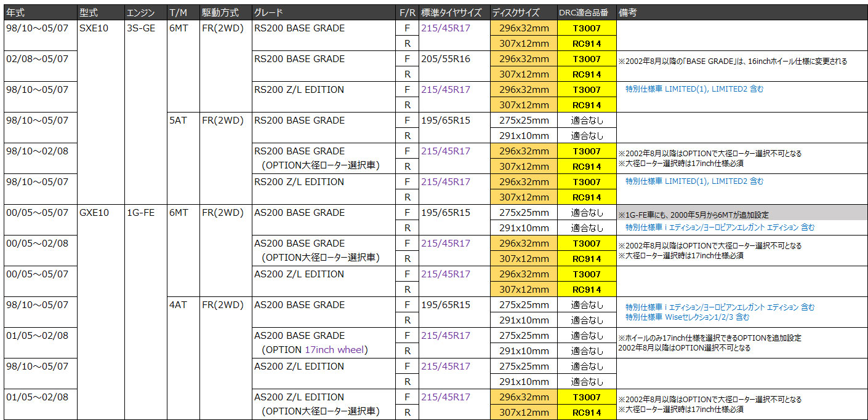Click RS200 BASE GRADE in the 02/08〜05/07 row

pyautogui.click(x=300, y=59)
